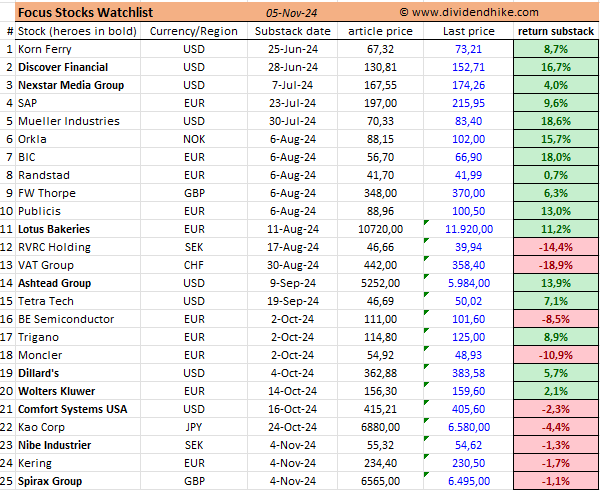Select VAT Group currency CHF
This screenshot has height=490, width=600.
194,265
